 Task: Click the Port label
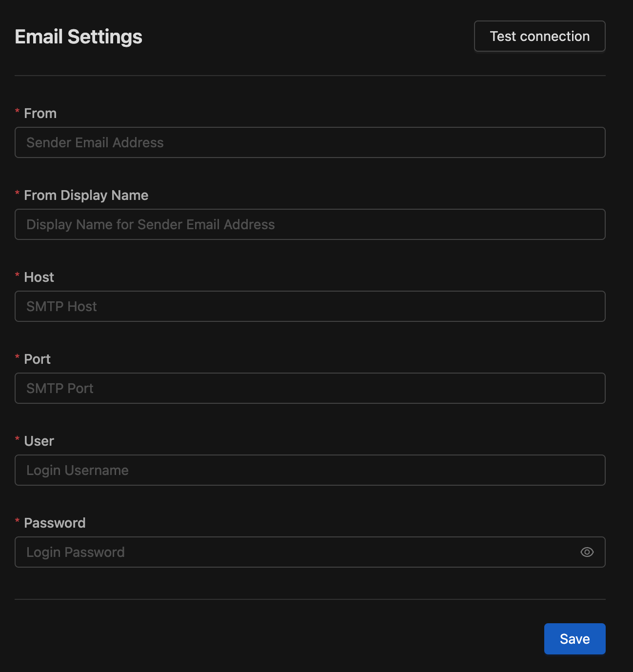[x=38, y=359]
